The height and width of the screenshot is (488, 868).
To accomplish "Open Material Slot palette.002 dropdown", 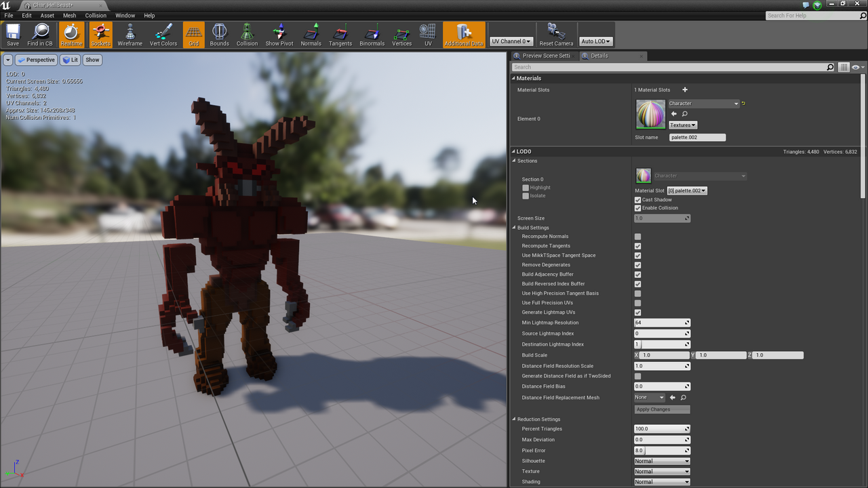I will [687, 190].
